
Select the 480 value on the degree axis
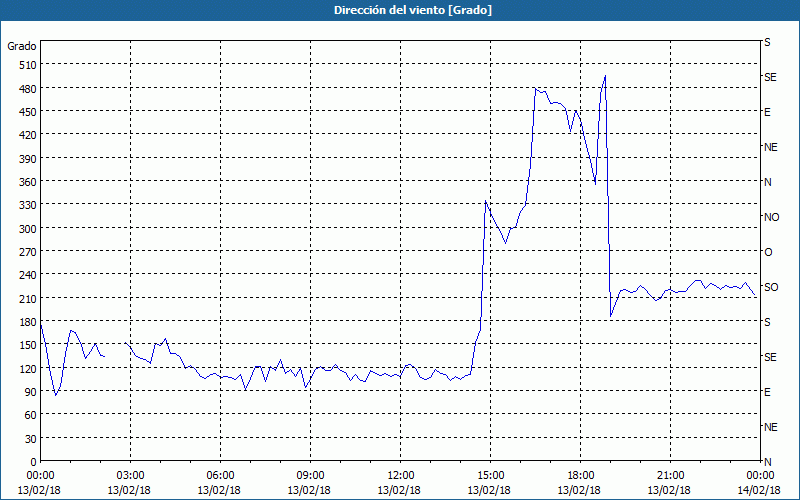click(x=28, y=88)
